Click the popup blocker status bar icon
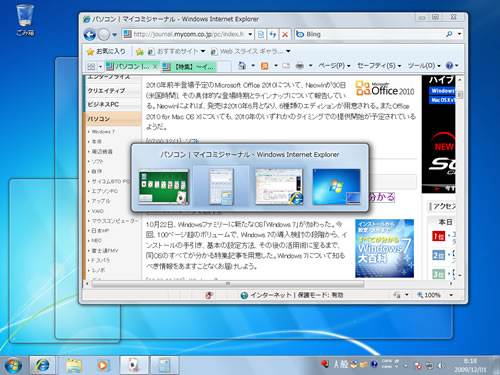 click(x=209, y=295)
